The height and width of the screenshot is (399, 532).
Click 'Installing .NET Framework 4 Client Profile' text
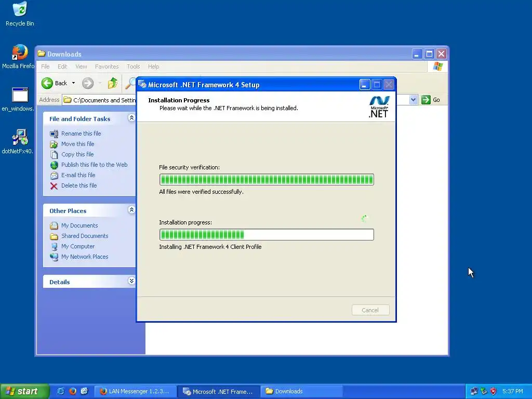point(210,247)
